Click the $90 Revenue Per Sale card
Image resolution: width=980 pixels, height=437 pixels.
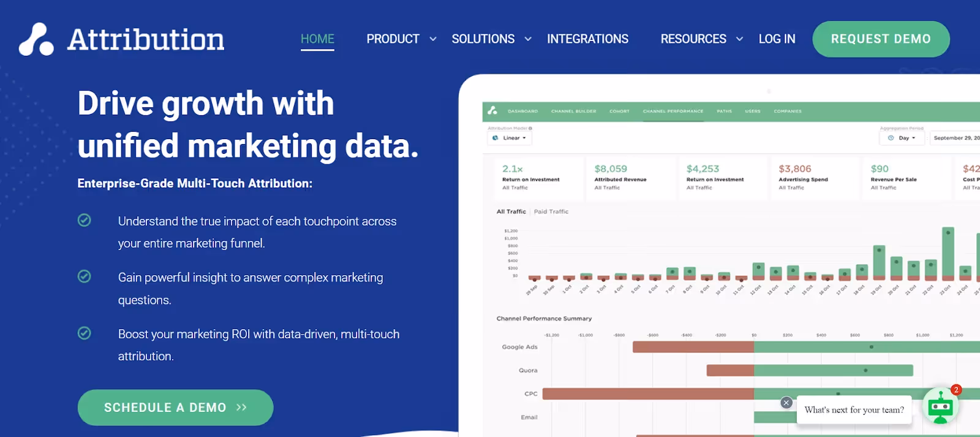(907, 178)
